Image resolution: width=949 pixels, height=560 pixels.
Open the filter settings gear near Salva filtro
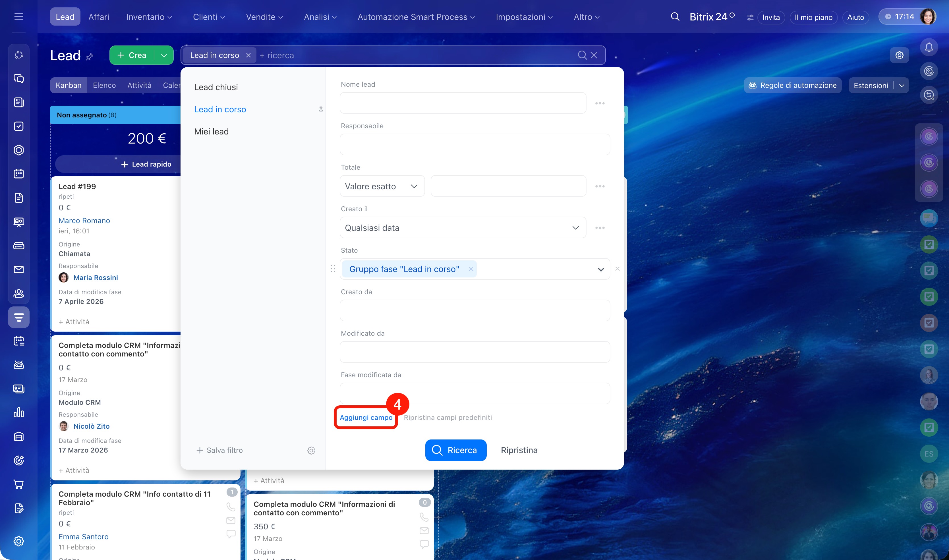coord(311,451)
